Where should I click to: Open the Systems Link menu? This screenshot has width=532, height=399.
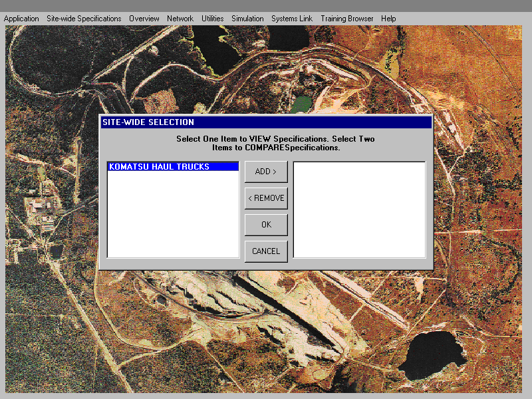click(292, 19)
